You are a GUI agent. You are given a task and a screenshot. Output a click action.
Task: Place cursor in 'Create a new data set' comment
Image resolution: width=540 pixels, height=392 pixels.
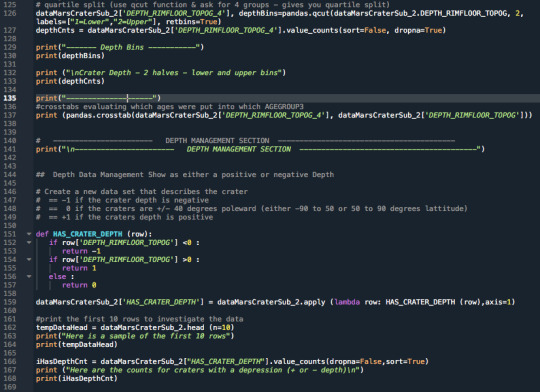[x=142, y=192]
